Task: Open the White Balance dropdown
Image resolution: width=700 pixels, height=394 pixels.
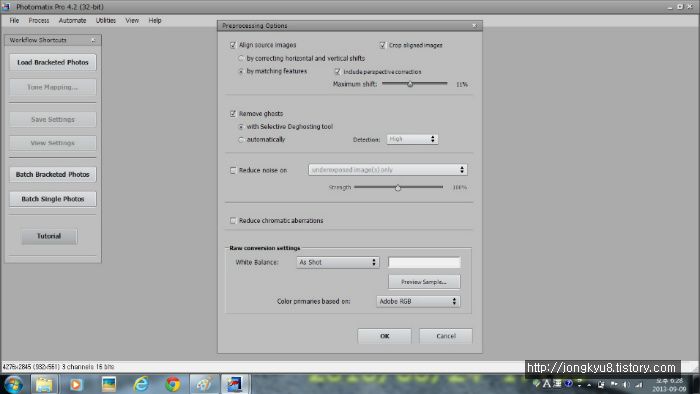Action: [338, 262]
